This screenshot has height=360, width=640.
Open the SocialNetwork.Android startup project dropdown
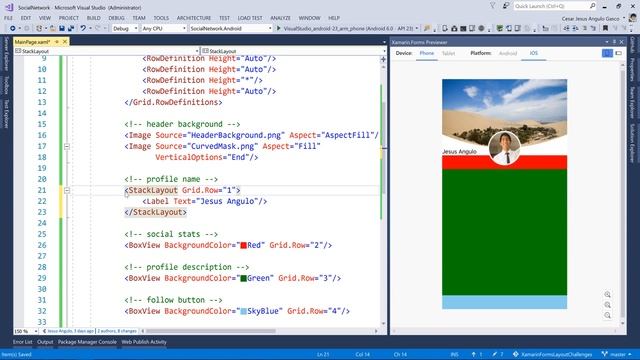[231, 29]
